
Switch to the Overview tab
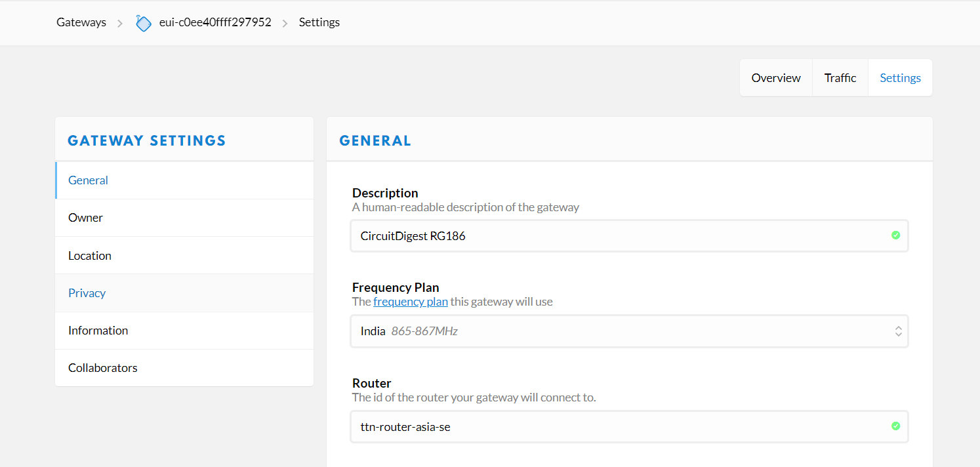[x=776, y=78]
